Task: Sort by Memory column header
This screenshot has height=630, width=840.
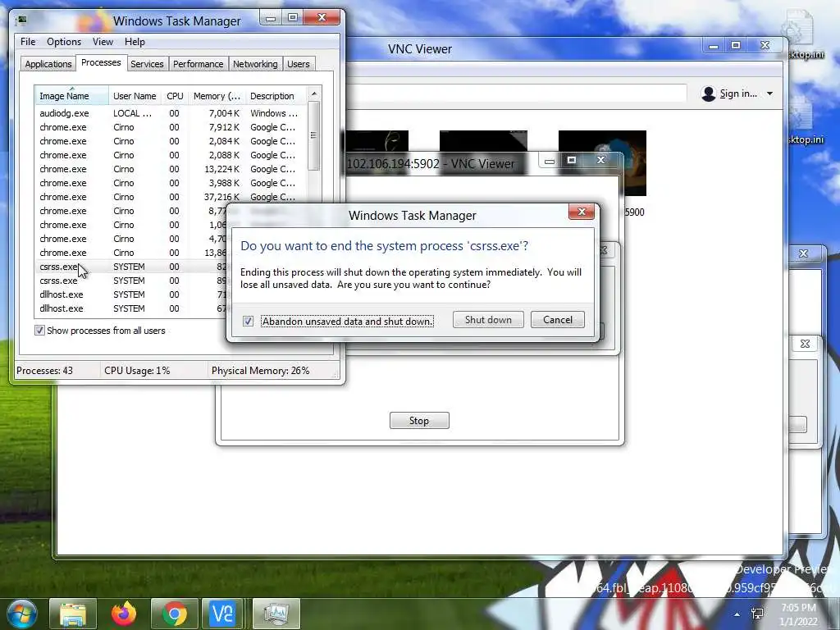Action: click(x=217, y=96)
